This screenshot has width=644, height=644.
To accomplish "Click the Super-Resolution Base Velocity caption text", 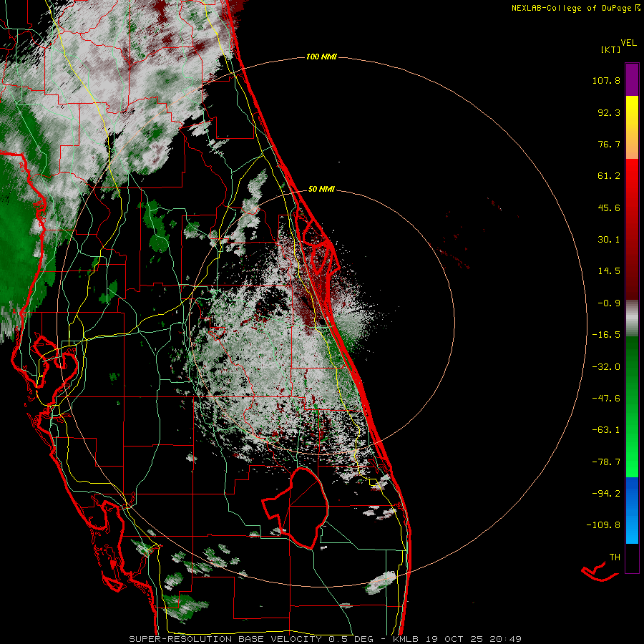I will [x=326, y=639].
